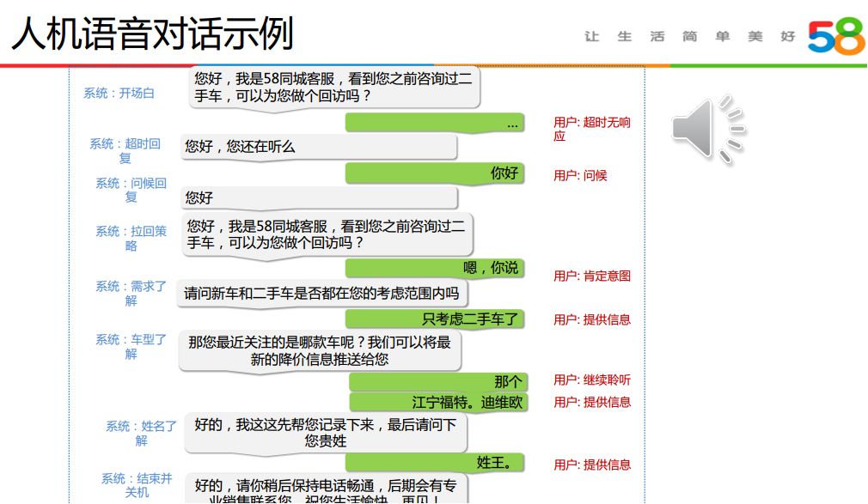This screenshot has width=868, height=504.
Task: Click 用户: 提供信息 beside 只考虑二手车了
Action: tap(592, 319)
